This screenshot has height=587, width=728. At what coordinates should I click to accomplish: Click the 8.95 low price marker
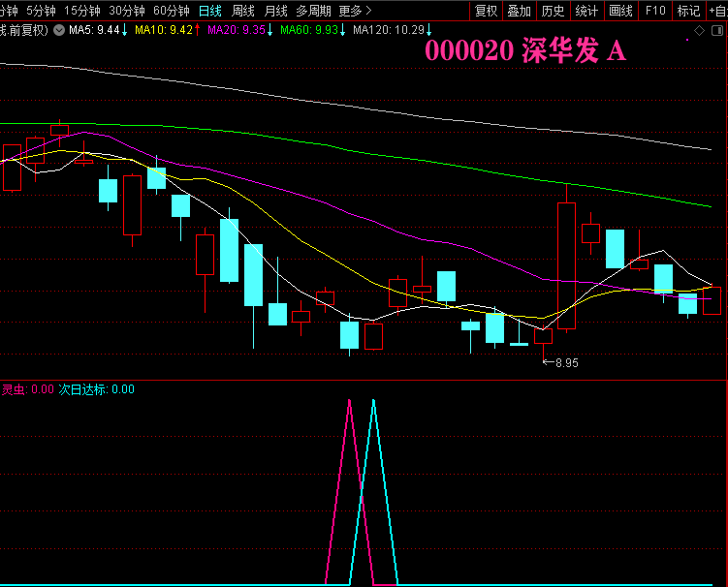561,363
